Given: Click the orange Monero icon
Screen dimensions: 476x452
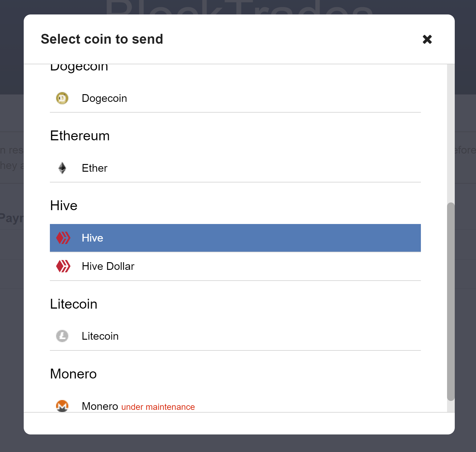Looking at the screenshot, I should coord(62,406).
